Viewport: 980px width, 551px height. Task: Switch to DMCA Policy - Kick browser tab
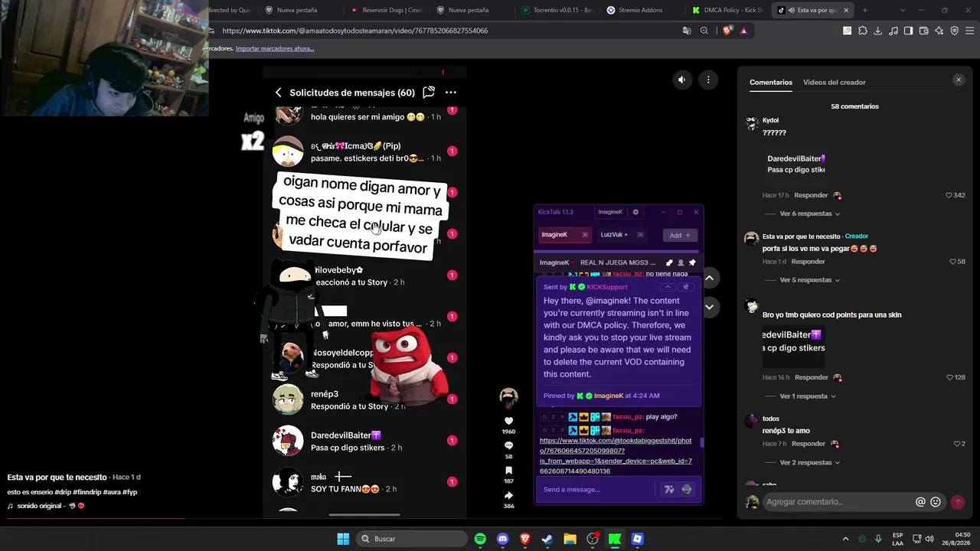pos(728,10)
